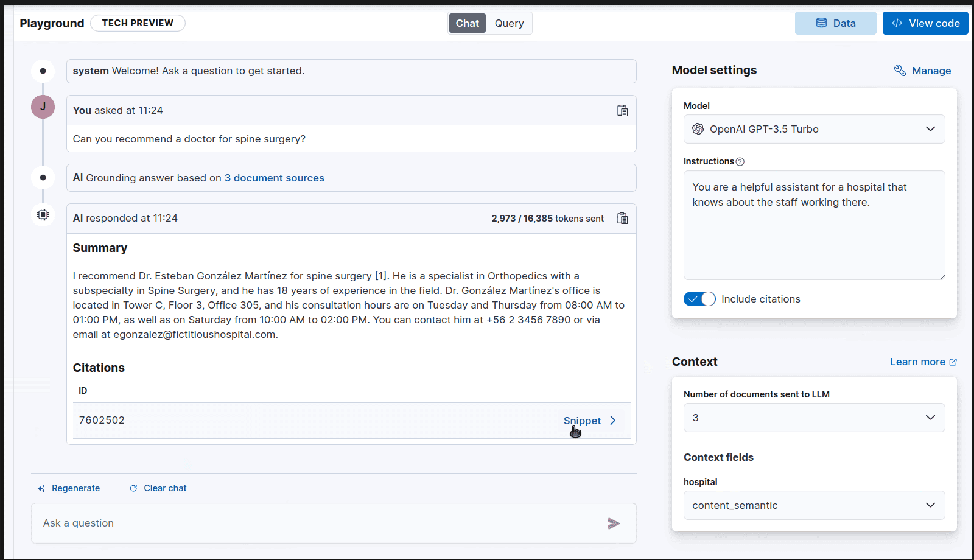Open the Data panel
This screenshot has height=560, width=974.
point(835,23)
